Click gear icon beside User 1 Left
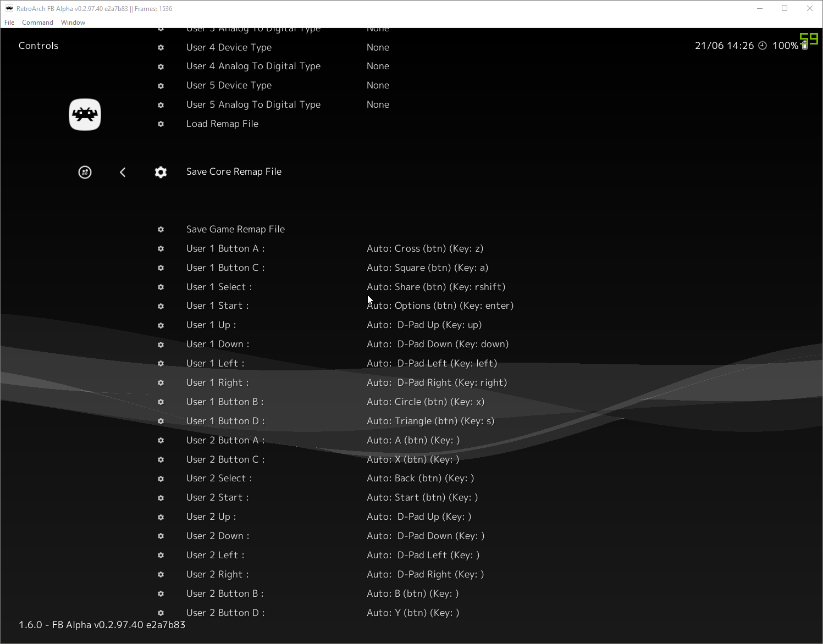 (161, 364)
